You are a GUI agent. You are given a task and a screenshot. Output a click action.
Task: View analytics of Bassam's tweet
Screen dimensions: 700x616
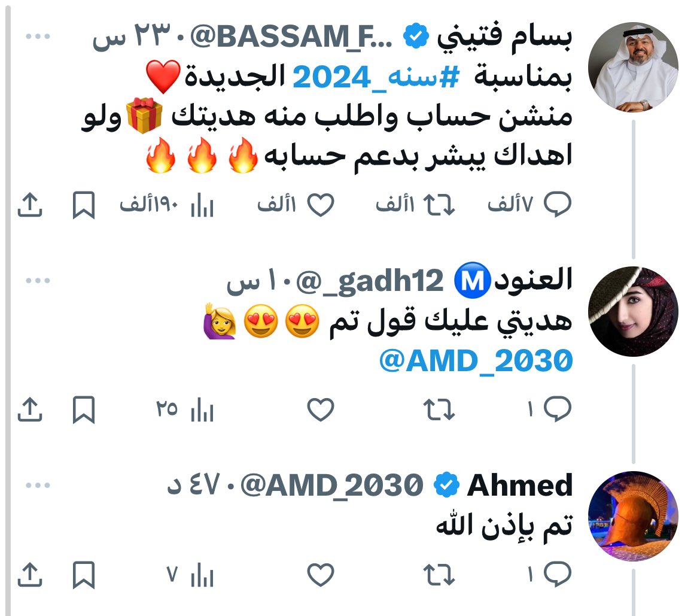coord(202,205)
